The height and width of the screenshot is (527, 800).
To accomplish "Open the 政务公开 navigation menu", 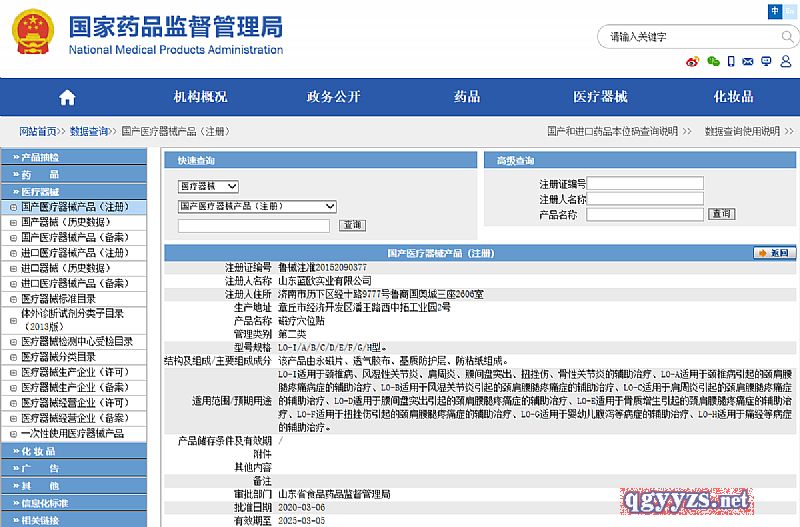I will [x=333, y=97].
